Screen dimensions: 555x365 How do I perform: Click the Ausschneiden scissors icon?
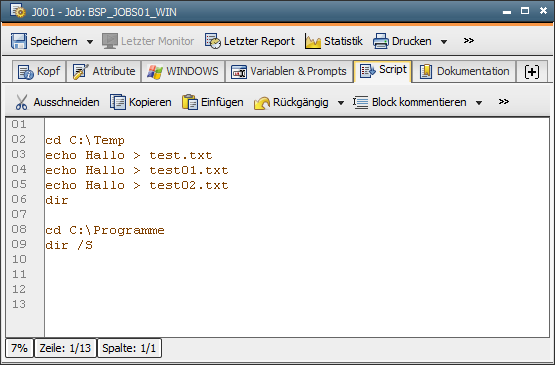click(x=22, y=102)
